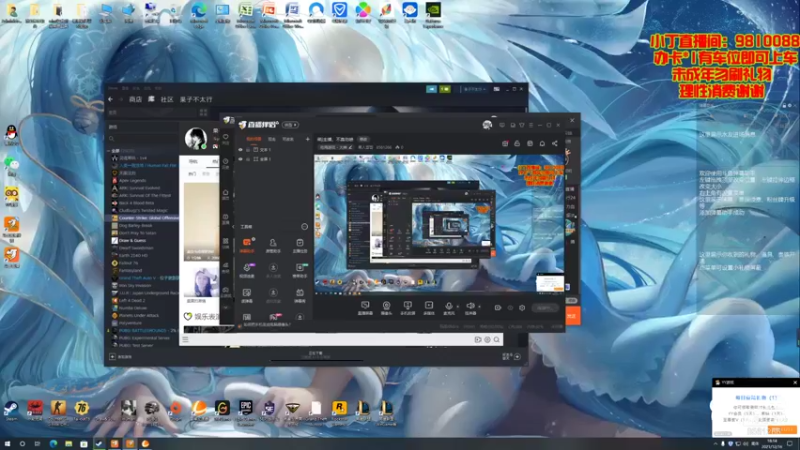Open the microphone options arrow
The width and height of the screenshot is (800, 450).
458,307
